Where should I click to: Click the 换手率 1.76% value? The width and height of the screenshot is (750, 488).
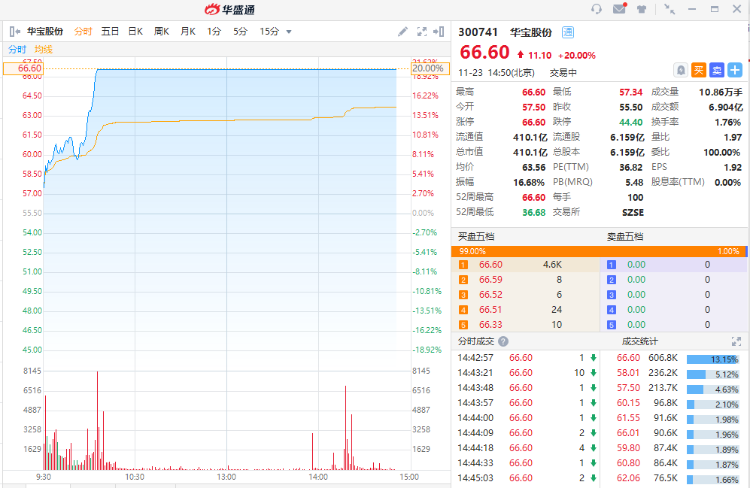[728, 122]
